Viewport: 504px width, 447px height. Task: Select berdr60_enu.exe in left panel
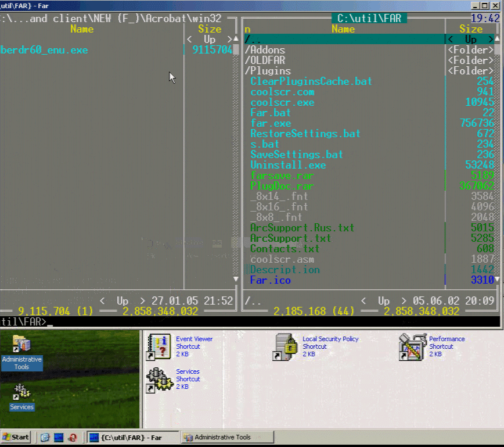(44, 50)
